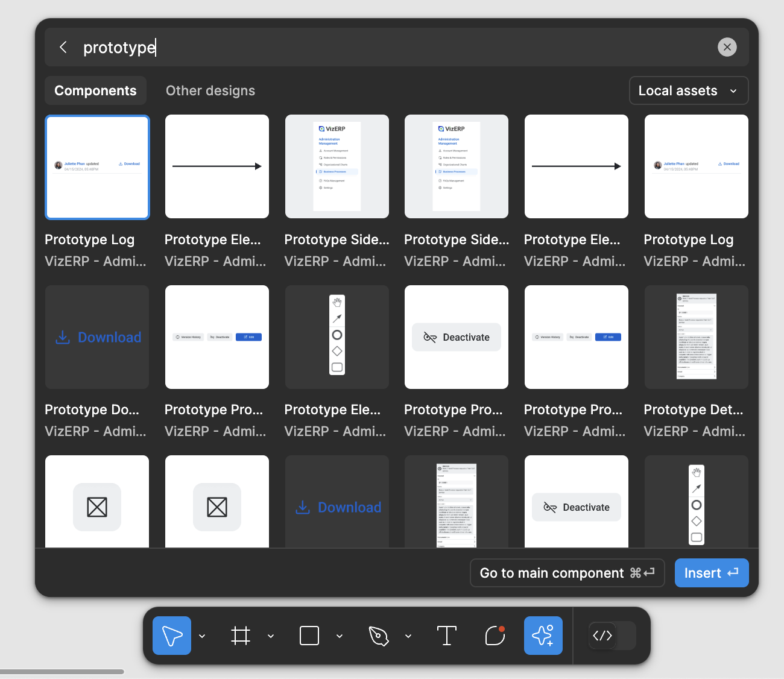Expand shape tools chevron

(340, 636)
